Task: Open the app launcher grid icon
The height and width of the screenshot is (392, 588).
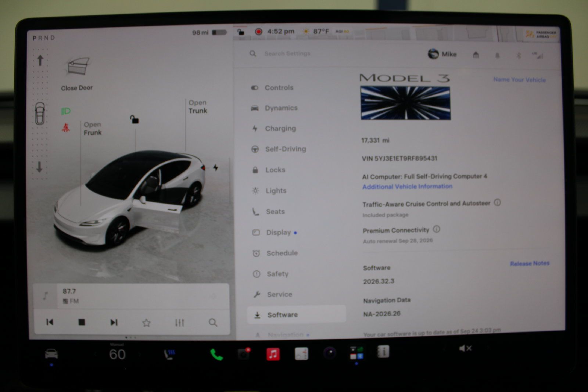Action: [x=356, y=353]
